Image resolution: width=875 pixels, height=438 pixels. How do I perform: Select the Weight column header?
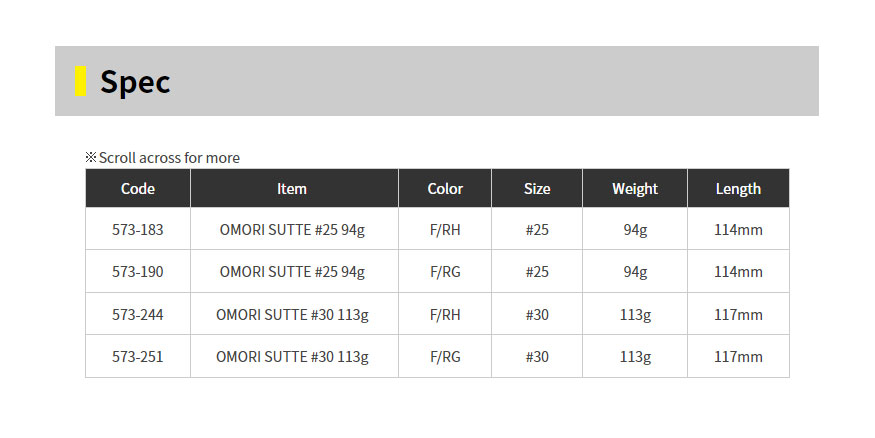pyautogui.click(x=635, y=189)
